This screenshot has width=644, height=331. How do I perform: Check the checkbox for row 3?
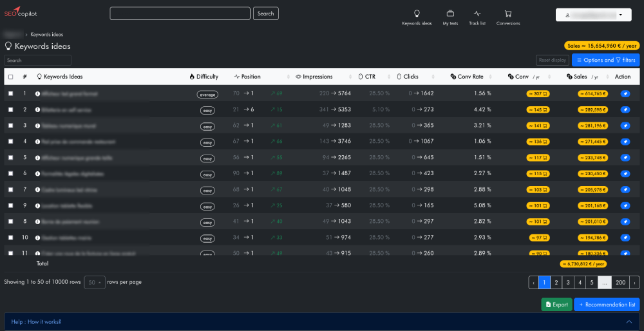(x=10, y=126)
